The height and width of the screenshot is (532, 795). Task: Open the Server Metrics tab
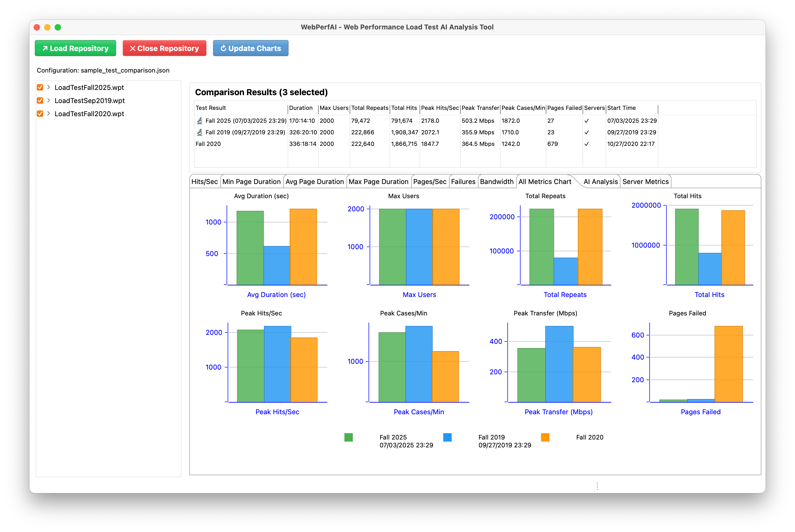[x=645, y=182]
